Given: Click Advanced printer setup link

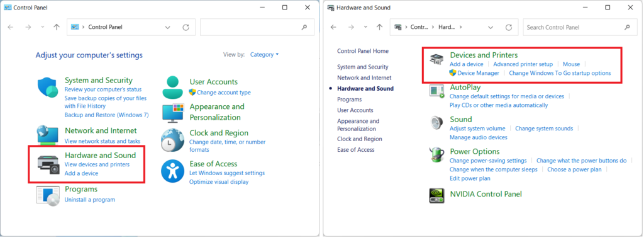Looking at the screenshot, I should click(x=523, y=64).
